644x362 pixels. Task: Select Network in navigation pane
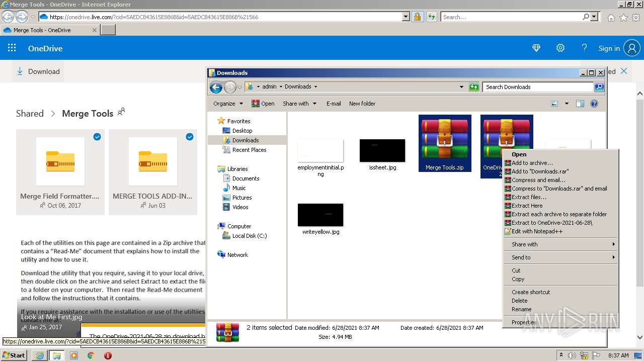pos(237,255)
